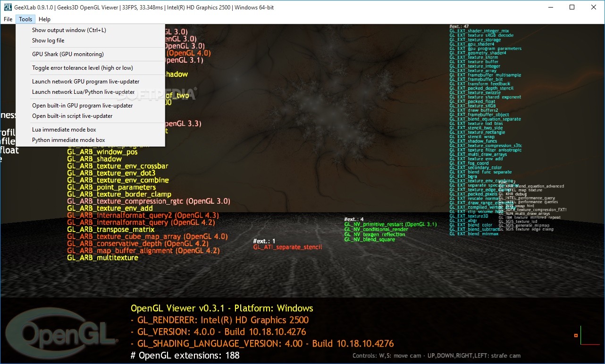Launch GPU Shark (GPU monitoring)
This screenshot has width=605, height=364.
click(90, 54)
